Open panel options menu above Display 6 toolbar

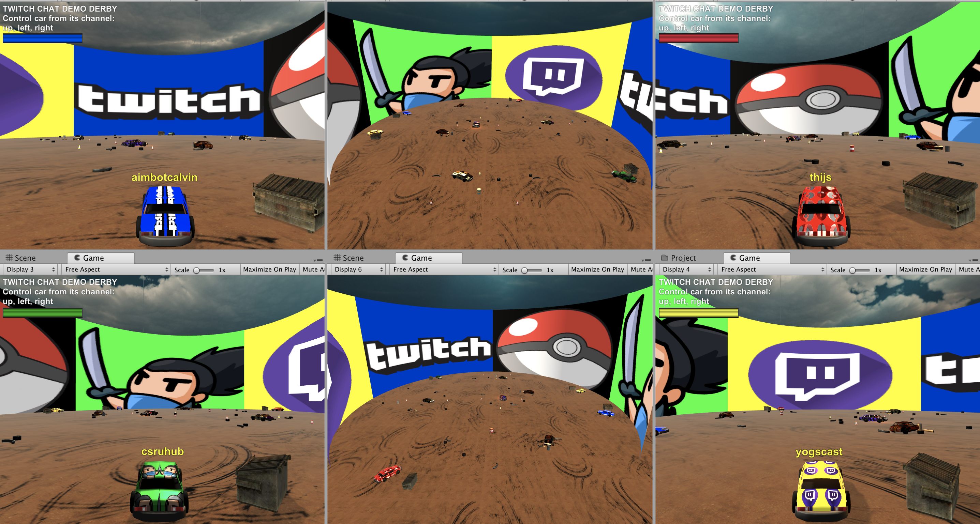pos(647,261)
